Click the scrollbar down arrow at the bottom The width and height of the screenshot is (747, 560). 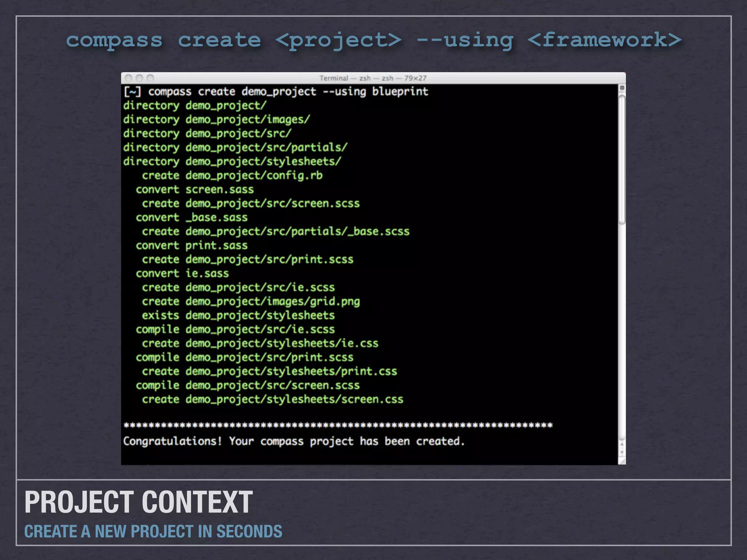tap(622, 453)
